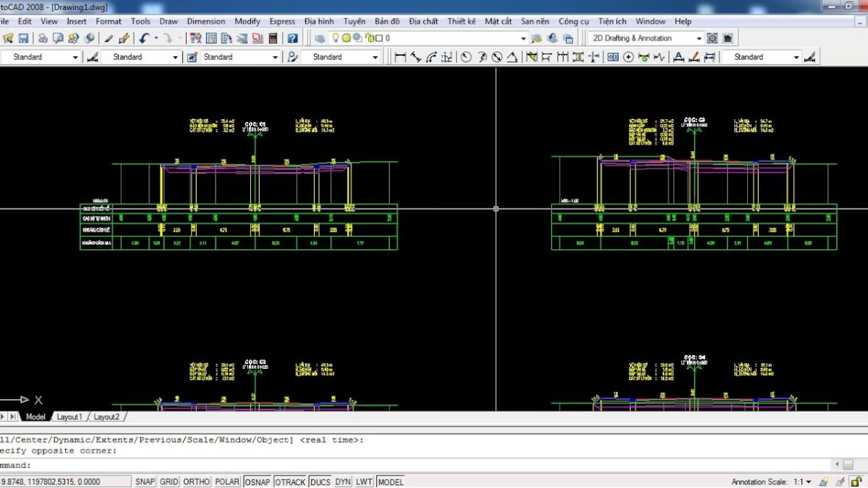Expand the 2D Drafting & Annotation workspace dropdown
Screen dimensions: 868x488
tap(699, 38)
